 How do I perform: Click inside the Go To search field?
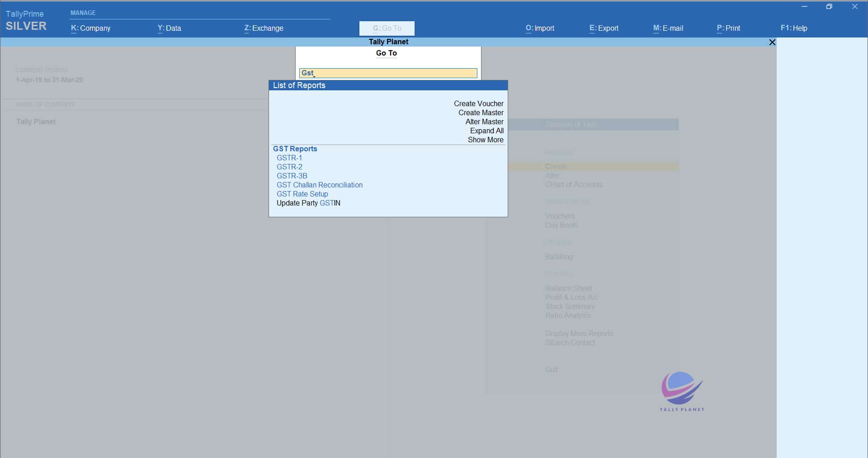click(388, 73)
